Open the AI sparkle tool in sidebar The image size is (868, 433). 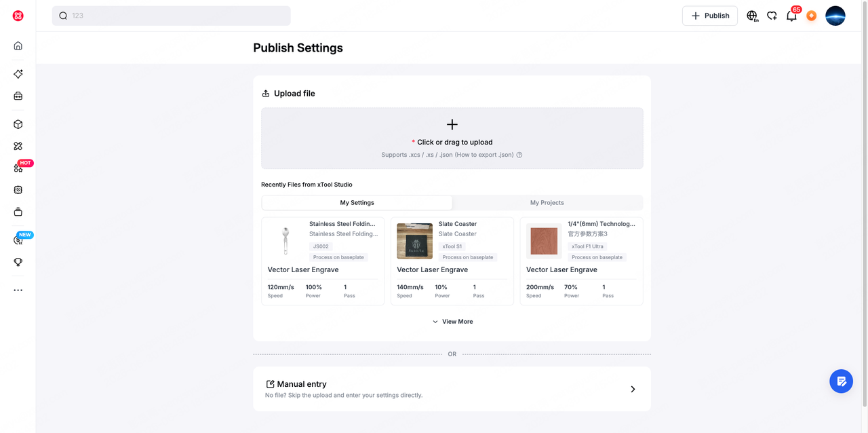[18, 74]
